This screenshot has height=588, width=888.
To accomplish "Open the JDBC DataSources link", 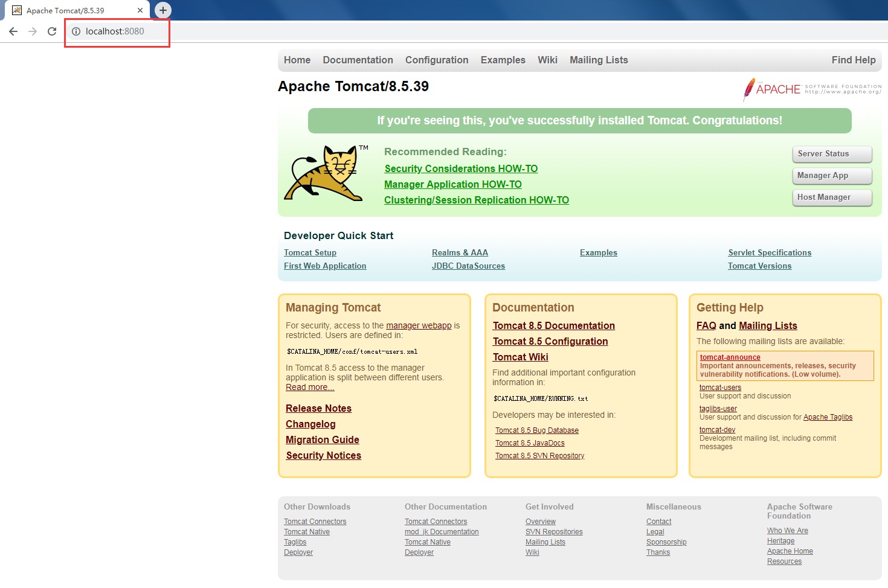I will click(468, 266).
